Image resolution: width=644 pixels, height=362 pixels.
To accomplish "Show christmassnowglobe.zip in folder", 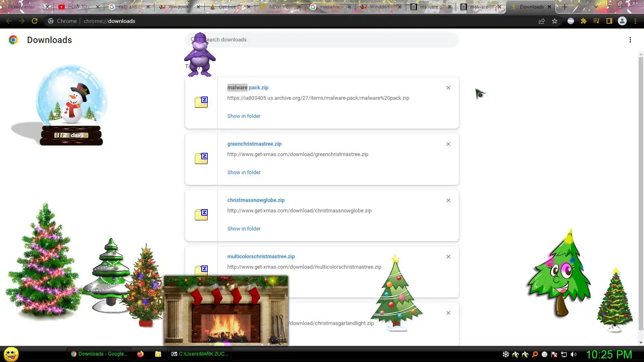I will [x=244, y=229].
